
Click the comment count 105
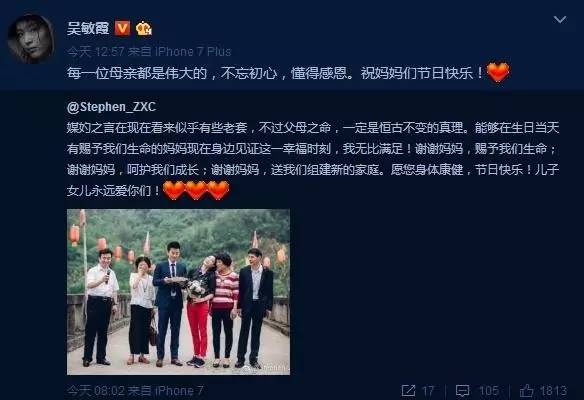488,390
